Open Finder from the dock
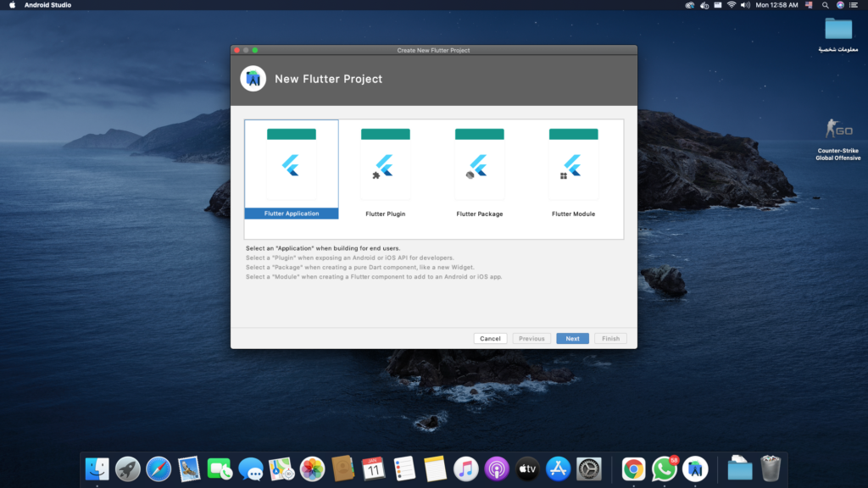868x488 pixels. point(97,469)
